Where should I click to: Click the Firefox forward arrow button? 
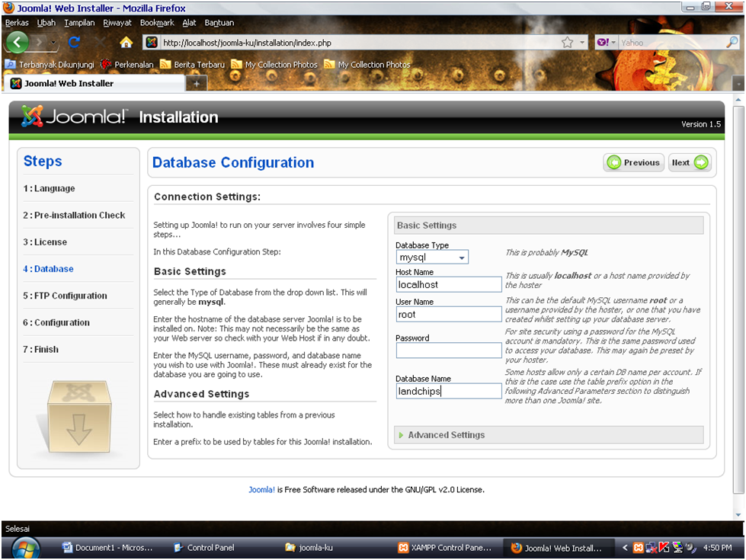coord(39,43)
